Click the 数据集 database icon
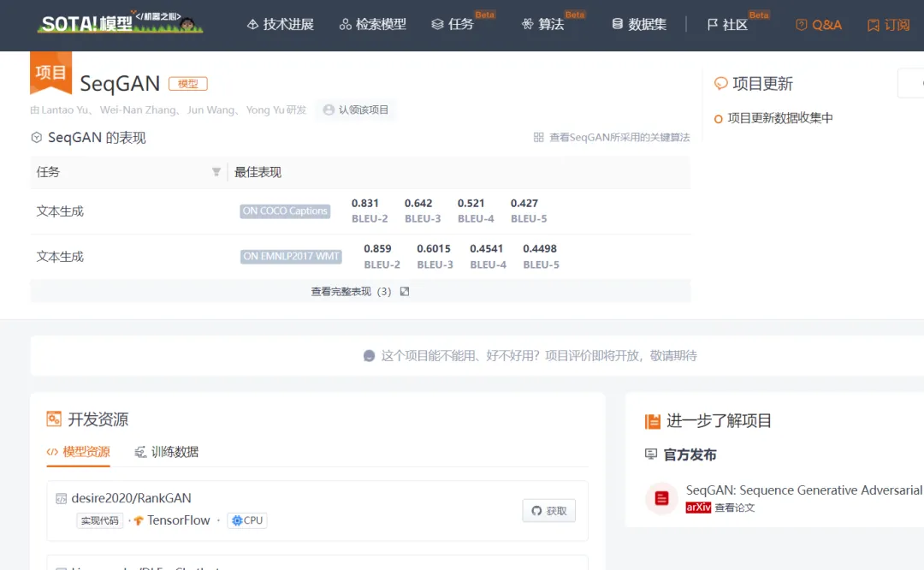Image resolution: width=924 pixels, height=570 pixels. click(617, 24)
